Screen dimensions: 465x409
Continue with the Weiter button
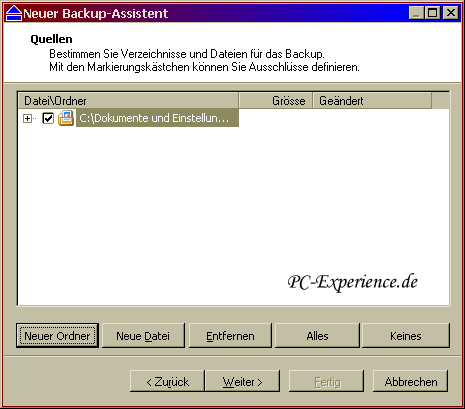coord(242,381)
